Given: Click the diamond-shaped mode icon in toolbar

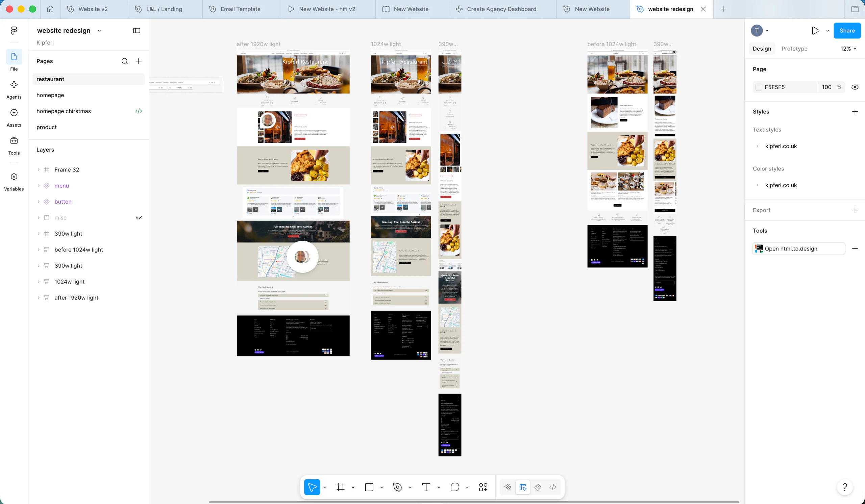Looking at the screenshot, I should tap(538, 487).
